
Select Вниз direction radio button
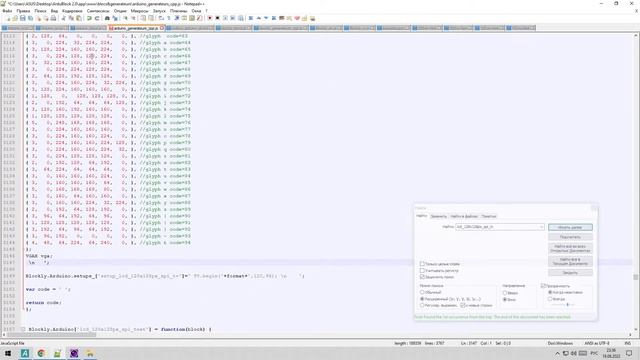pos(505,300)
